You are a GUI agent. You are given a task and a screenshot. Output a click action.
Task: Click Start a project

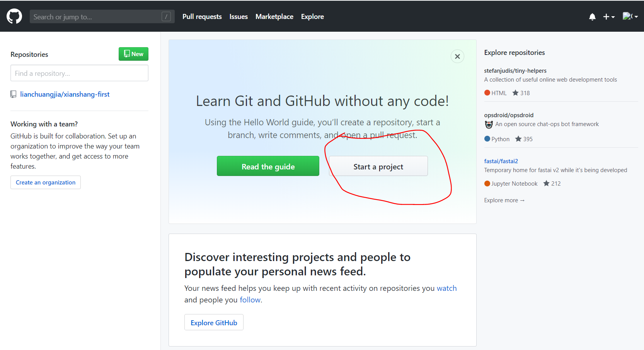click(378, 166)
